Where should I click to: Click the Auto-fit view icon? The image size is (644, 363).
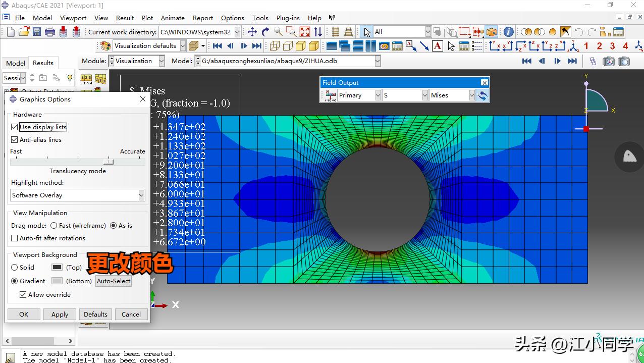click(305, 32)
